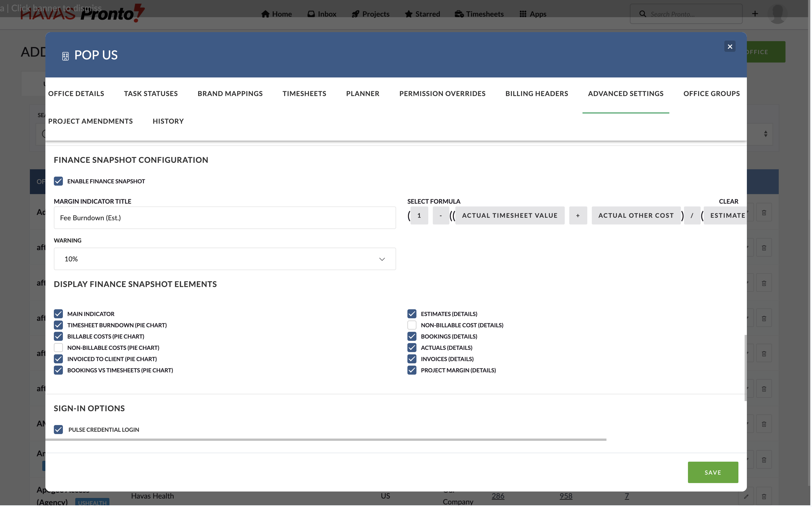Click the Projects rocket icon
812x507 pixels.
pos(356,14)
